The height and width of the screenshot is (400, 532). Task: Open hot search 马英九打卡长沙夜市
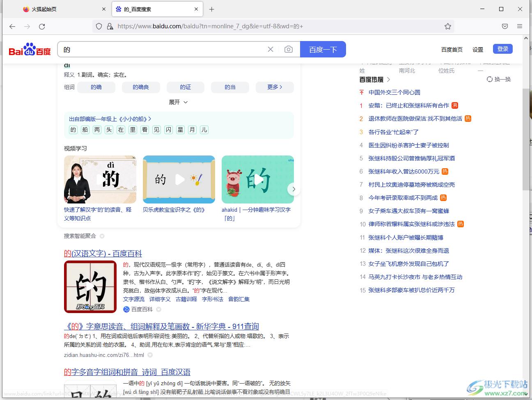(415, 277)
